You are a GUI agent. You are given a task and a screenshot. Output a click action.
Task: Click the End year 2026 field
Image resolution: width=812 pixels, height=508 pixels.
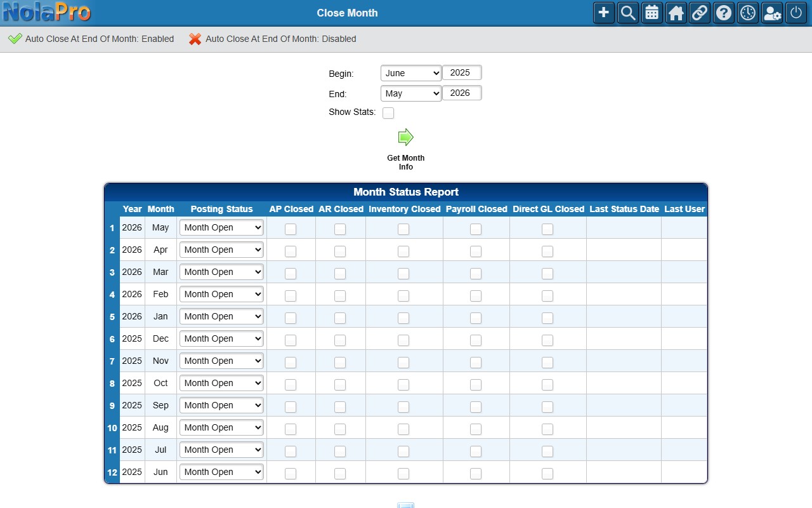[x=462, y=93]
